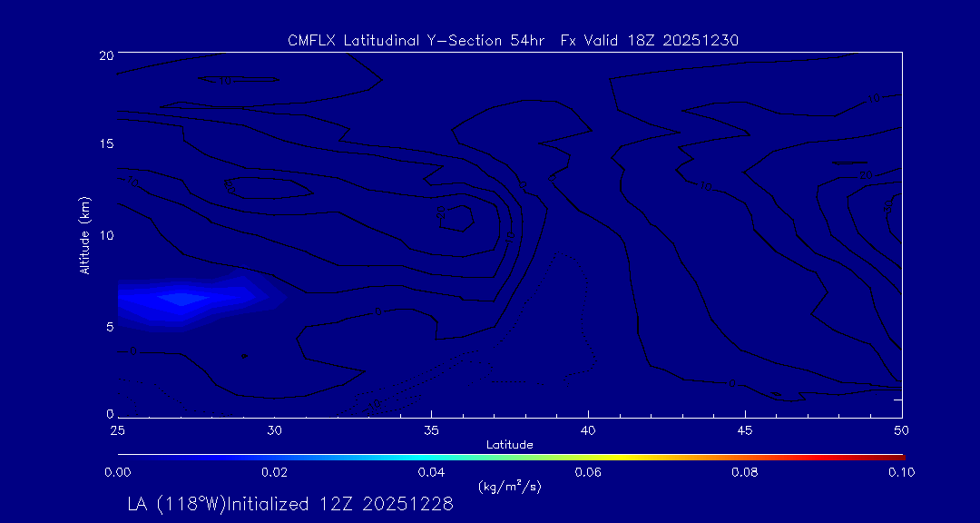Select colorbar value 0.02

(x=274, y=472)
